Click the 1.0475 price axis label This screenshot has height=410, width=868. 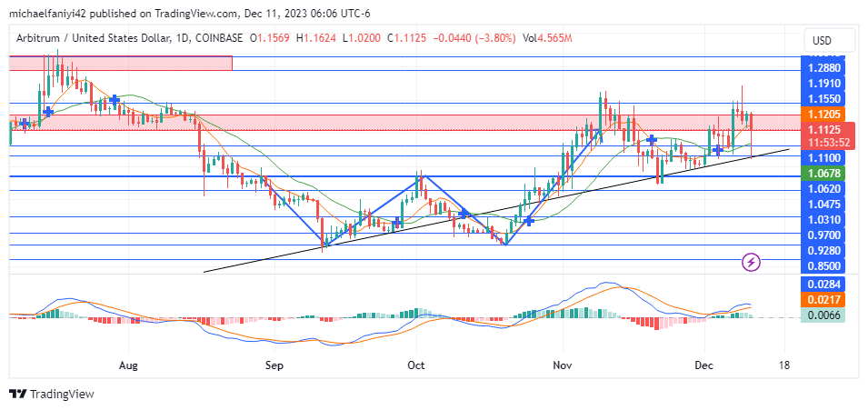tap(824, 204)
